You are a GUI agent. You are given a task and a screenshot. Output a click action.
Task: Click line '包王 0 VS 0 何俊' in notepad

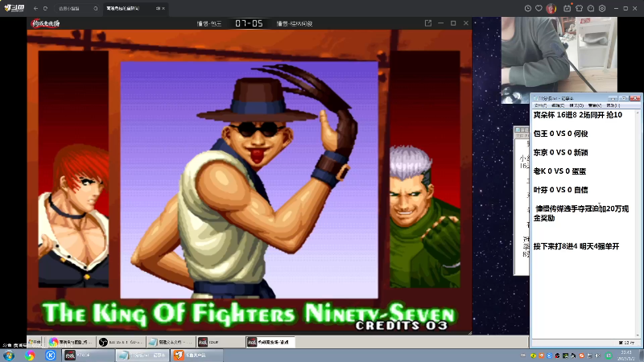tap(560, 134)
